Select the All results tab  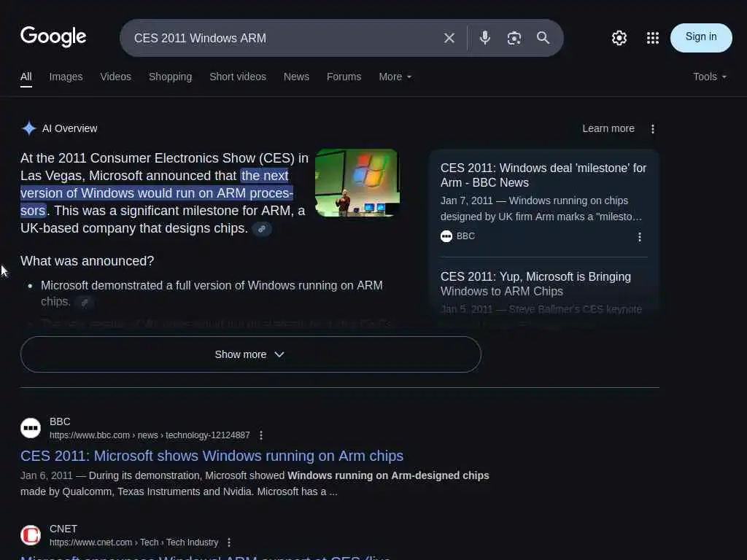pyautogui.click(x=26, y=77)
